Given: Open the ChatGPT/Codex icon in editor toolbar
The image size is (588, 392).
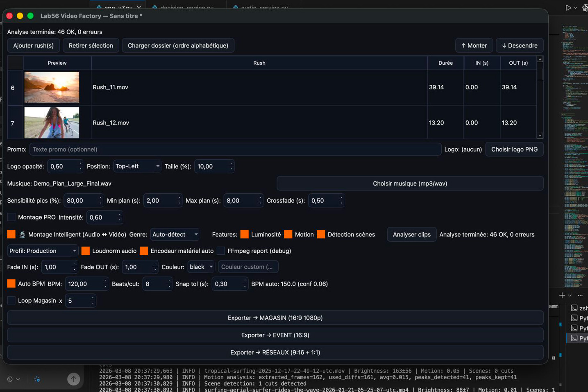Looking at the screenshot, I should [x=585, y=8].
